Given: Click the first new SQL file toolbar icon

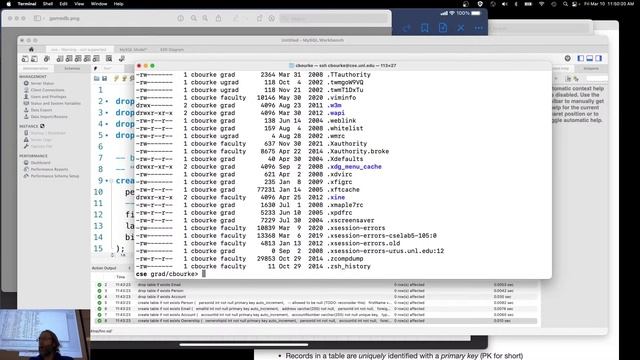Looking at the screenshot, I should click(x=25, y=59).
